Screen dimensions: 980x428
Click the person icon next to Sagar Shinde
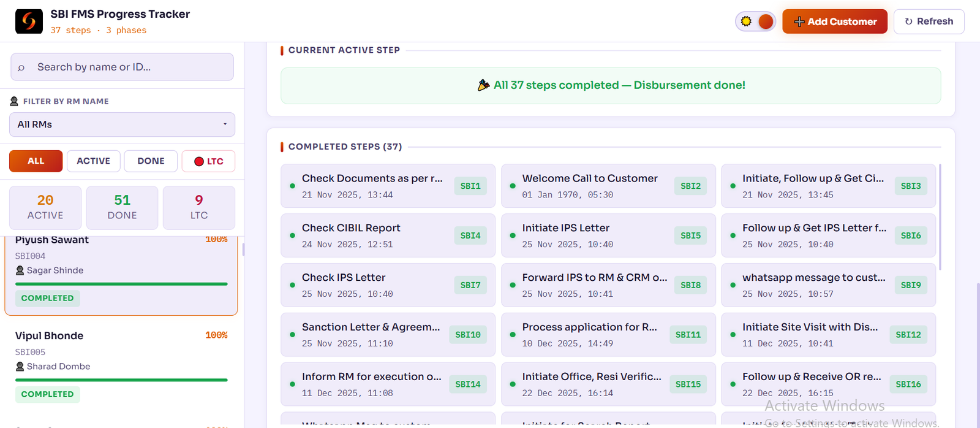20,270
